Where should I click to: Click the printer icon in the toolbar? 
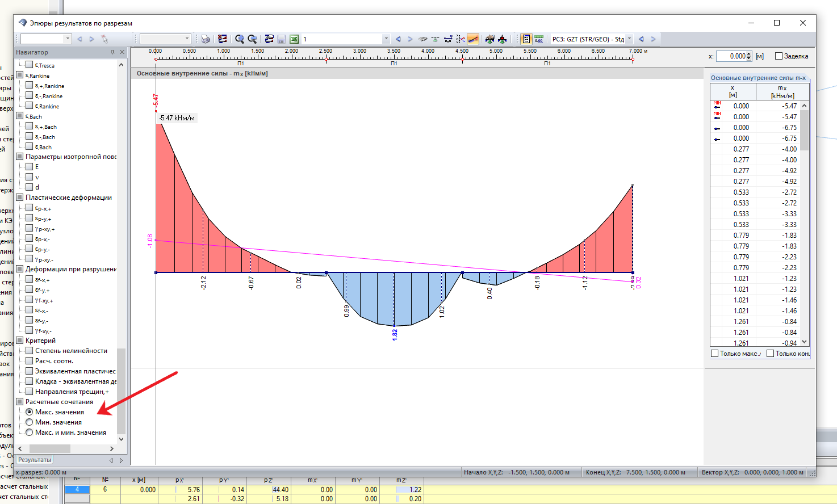point(206,39)
